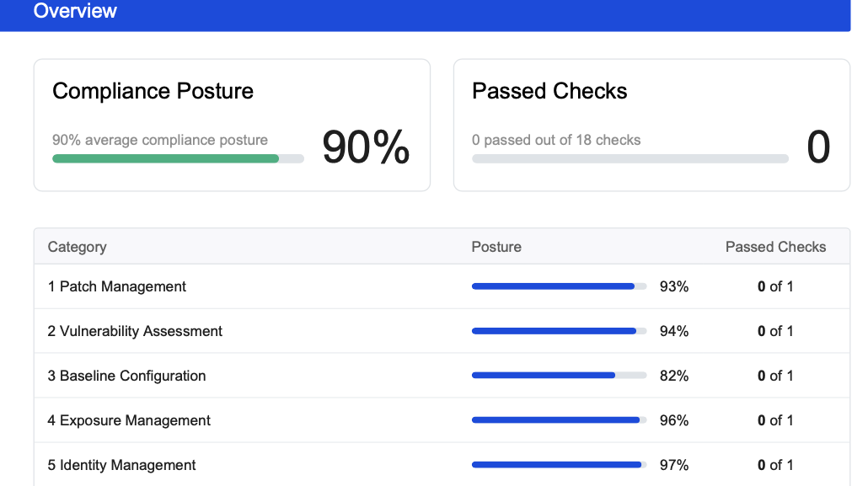Click the Overview header title

point(75,10)
